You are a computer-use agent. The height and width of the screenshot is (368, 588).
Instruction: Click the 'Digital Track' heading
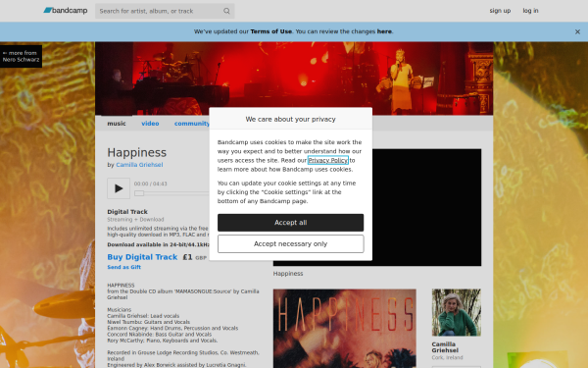tap(127, 212)
